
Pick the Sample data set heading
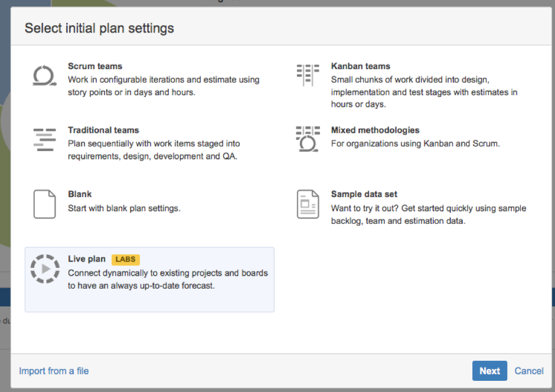(364, 194)
